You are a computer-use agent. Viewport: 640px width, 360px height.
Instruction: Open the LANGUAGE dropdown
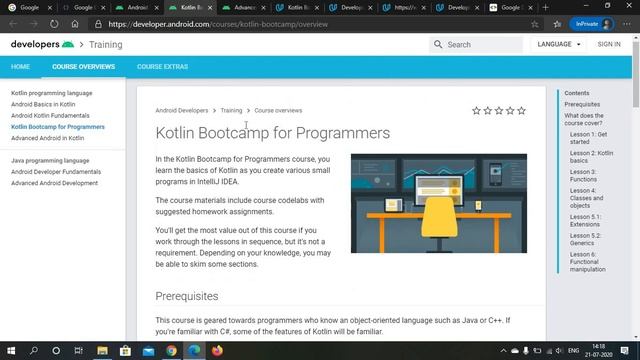tap(559, 44)
